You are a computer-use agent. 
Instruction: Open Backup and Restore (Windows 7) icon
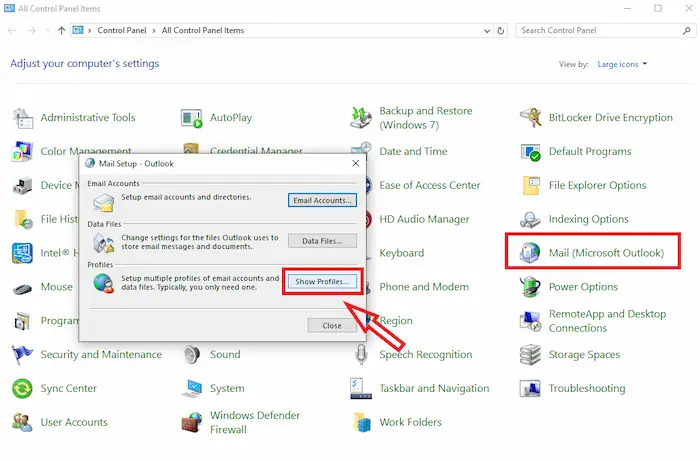[x=361, y=118]
